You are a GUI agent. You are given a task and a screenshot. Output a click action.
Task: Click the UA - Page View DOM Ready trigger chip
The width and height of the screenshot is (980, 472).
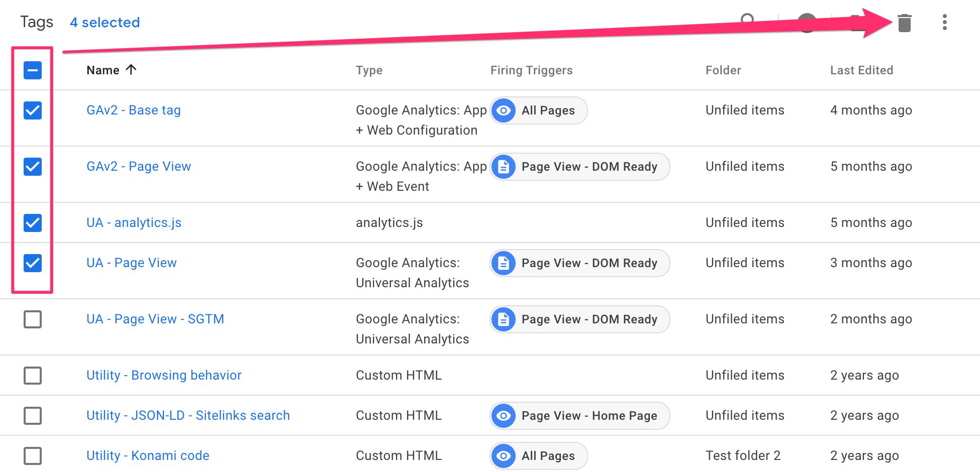pos(580,263)
